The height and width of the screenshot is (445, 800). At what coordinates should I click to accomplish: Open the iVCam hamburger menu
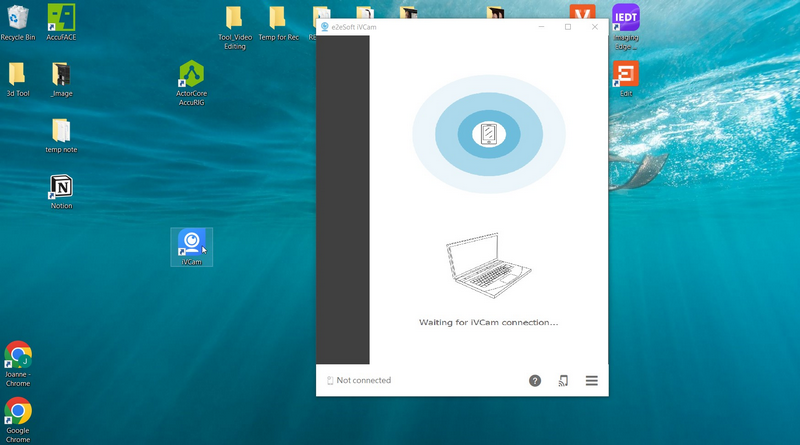pyautogui.click(x=591, y=381)
